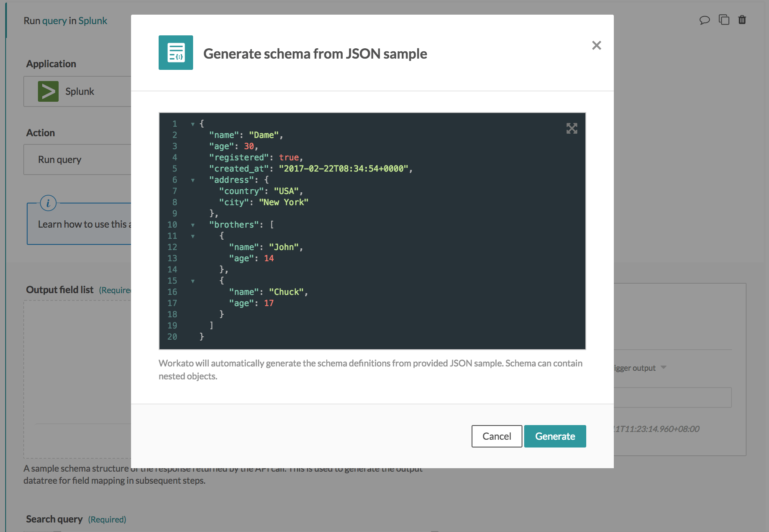Open comments using the speech bubble icon
Image resolution: width=769 pixels, height=532 pixels.
tap(704, 20)
